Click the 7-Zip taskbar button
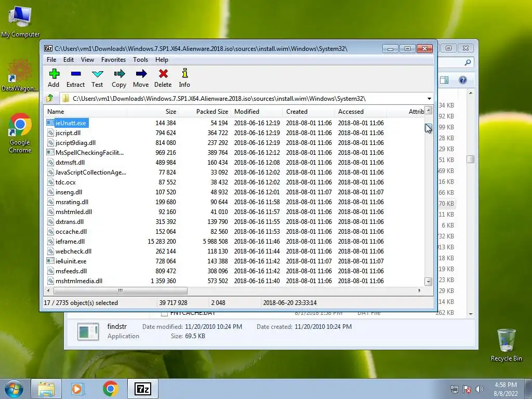 (x=142, y=389)
